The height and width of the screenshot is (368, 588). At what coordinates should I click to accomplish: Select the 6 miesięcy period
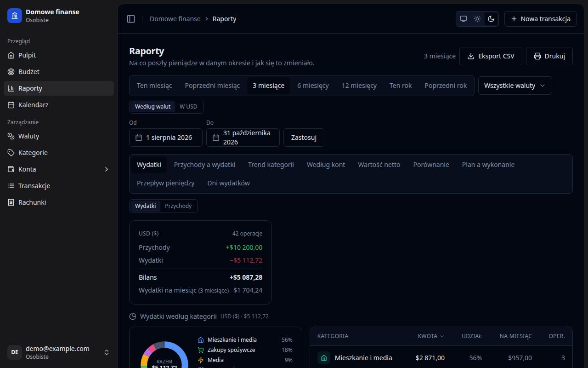click(x=313, y=86)
